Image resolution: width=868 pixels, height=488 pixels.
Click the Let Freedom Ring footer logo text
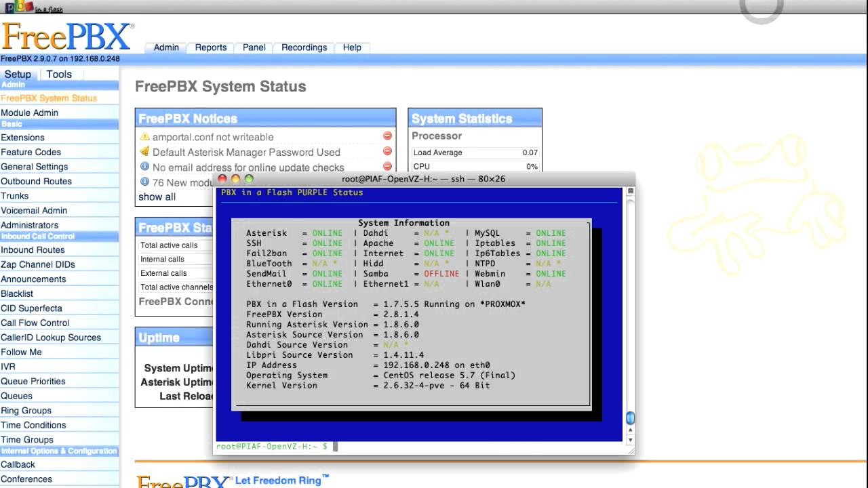[282, 480]
